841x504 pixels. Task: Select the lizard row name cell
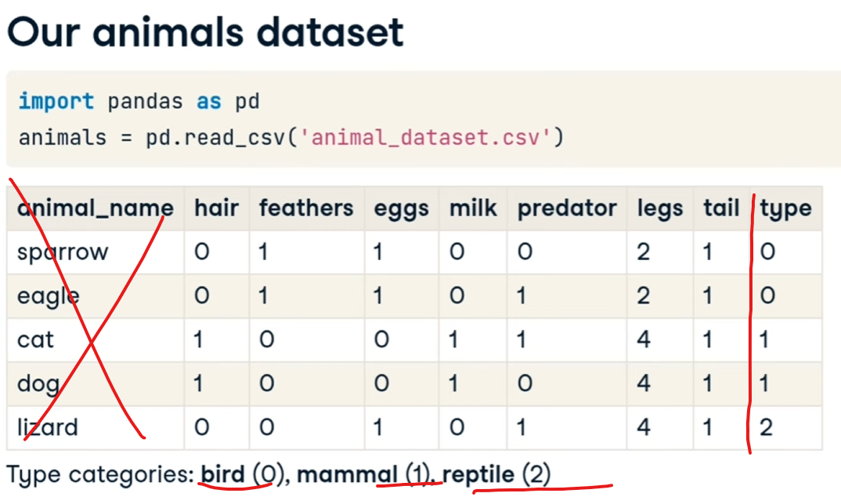coord(48,428)
